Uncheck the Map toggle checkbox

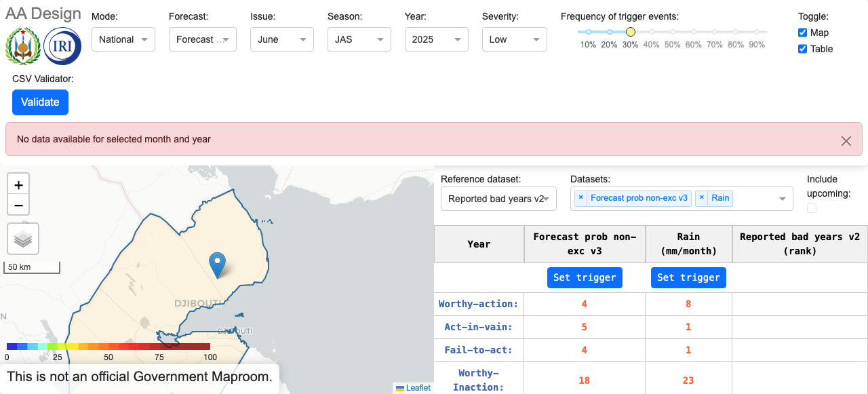pyautogui.click(x=802, y=33)
